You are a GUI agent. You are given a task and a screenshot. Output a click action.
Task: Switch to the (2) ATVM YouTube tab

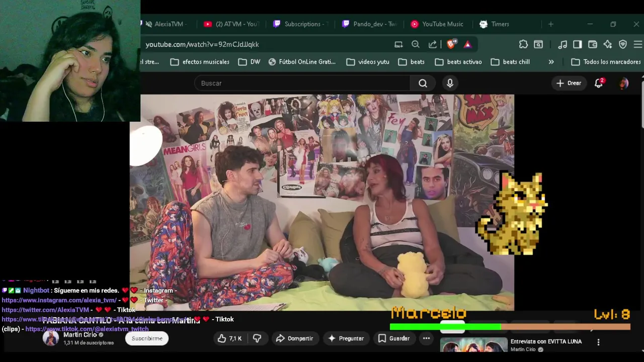pos(232,24)
